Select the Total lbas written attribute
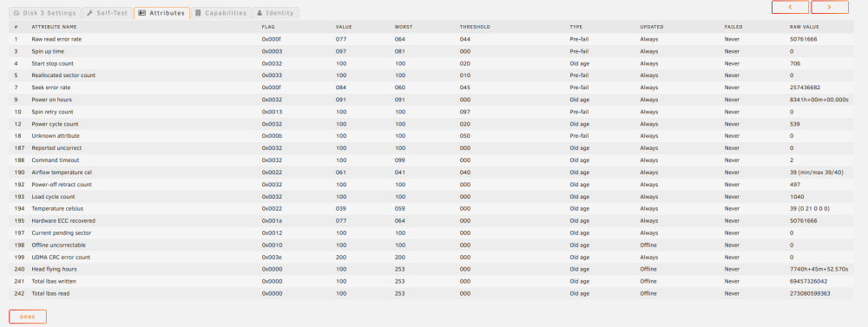 click(54, 281)
